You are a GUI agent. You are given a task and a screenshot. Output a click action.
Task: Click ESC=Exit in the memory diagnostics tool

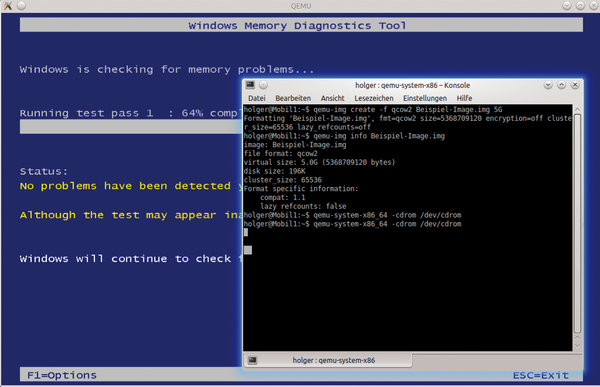coord(541,375)
